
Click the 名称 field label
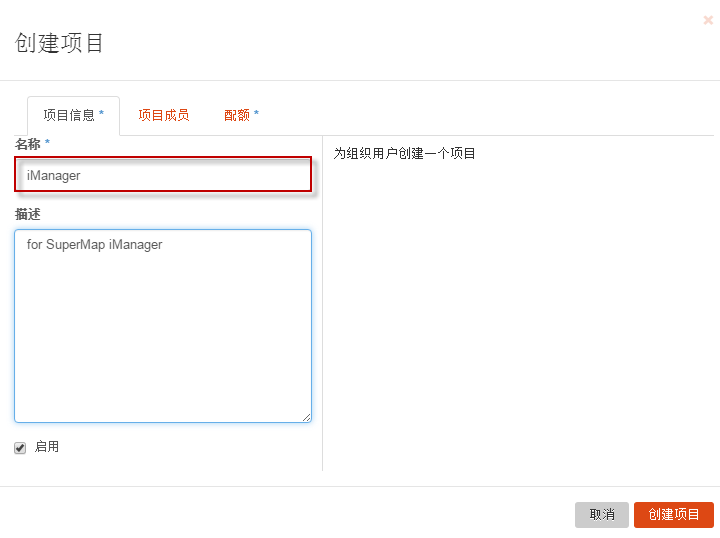coord(28,144)
